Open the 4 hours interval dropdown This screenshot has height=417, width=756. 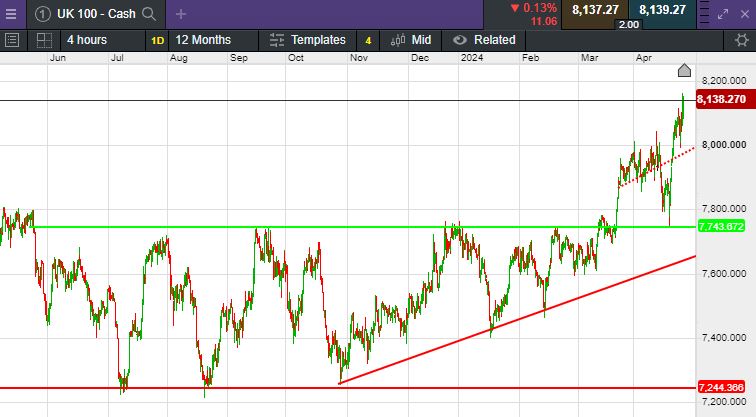(103, 40)
